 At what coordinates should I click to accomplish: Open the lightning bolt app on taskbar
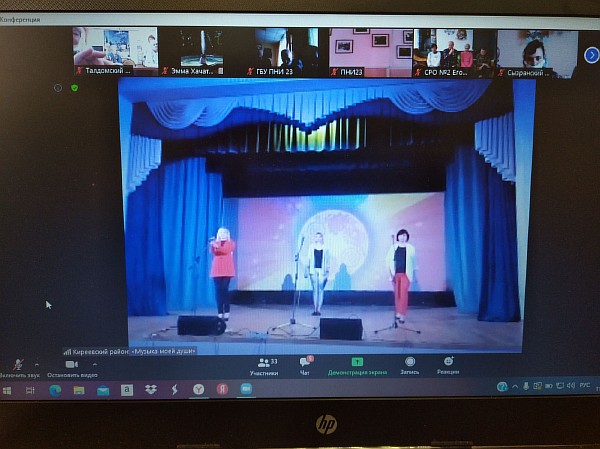(174, 390)
